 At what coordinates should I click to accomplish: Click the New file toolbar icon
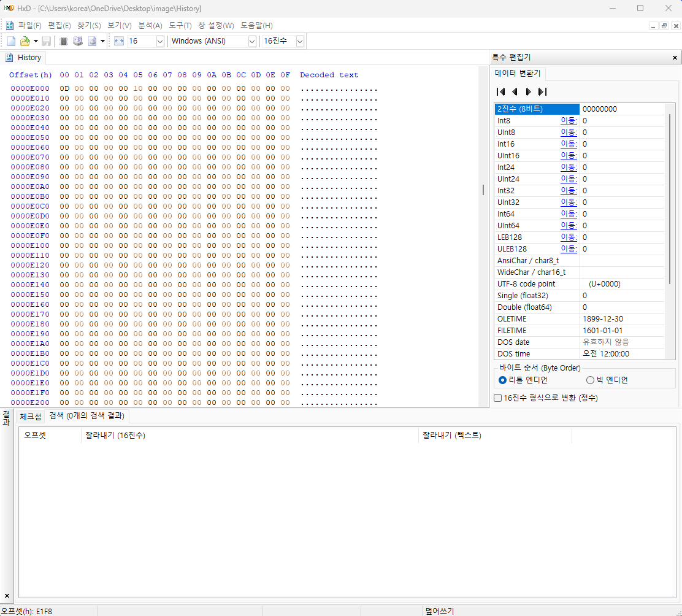[x=11, y=41]
